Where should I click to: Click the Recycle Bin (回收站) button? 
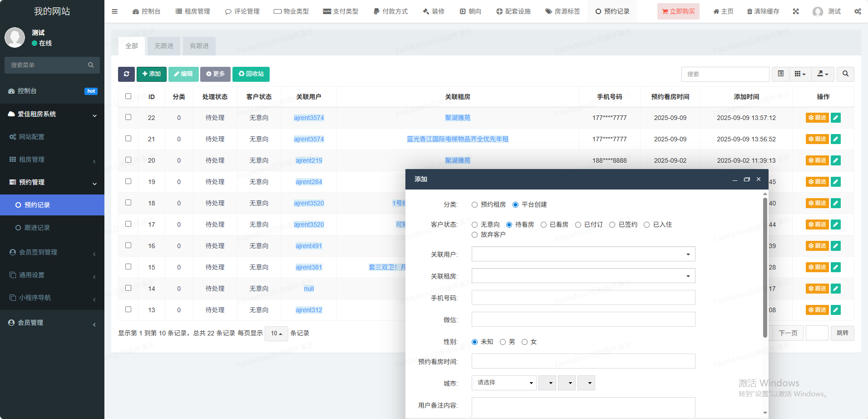(251, 74)
